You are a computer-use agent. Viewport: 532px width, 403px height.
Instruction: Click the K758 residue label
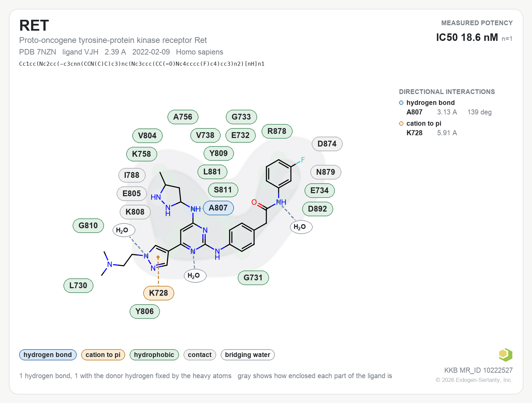[x=142, y=154]
